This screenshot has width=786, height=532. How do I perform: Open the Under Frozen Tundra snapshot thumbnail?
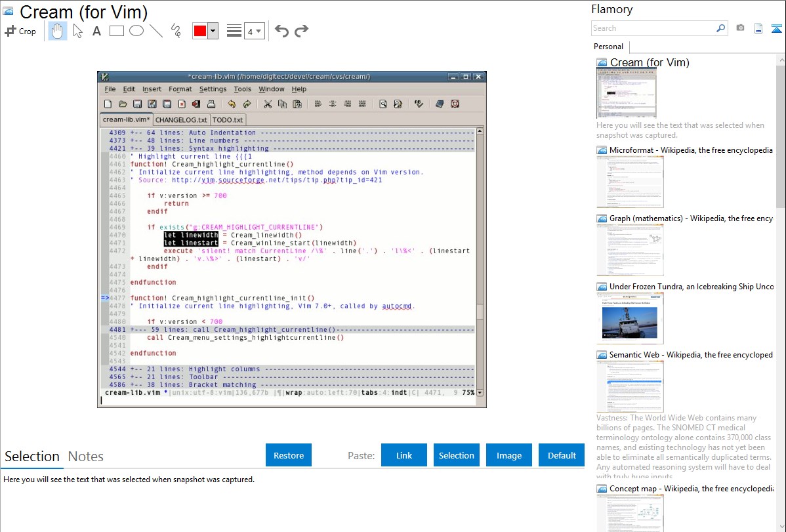630,318
